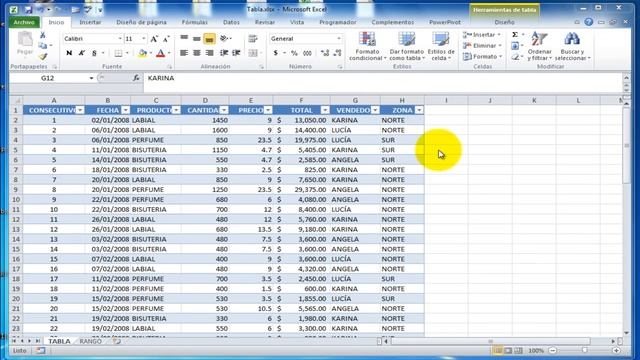Toggle bold (N) formatting

coord(69,53)
